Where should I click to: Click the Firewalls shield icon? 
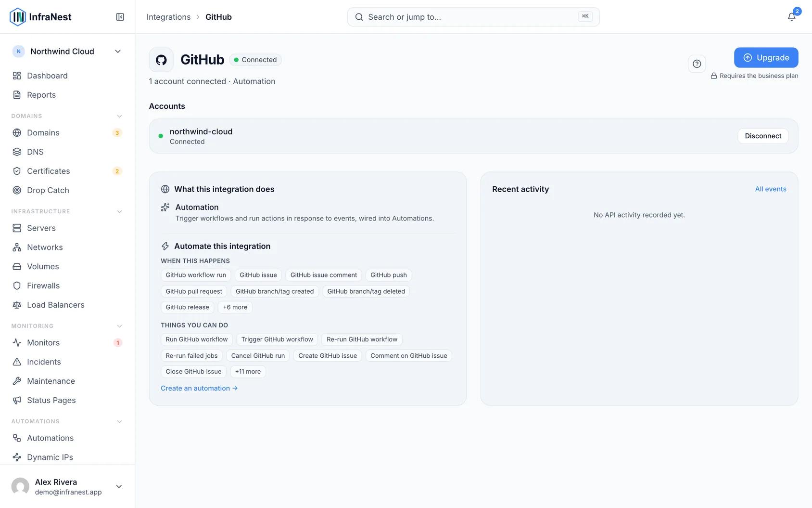click(17, 286)
